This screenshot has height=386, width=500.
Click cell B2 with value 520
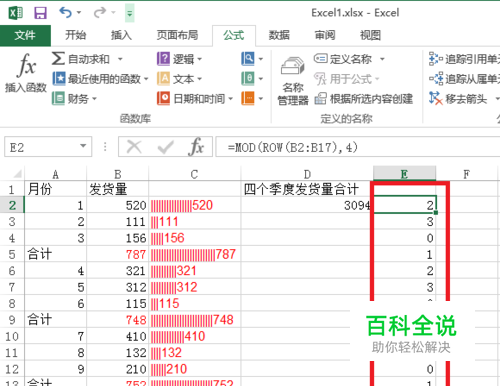[x=117, y=205]
